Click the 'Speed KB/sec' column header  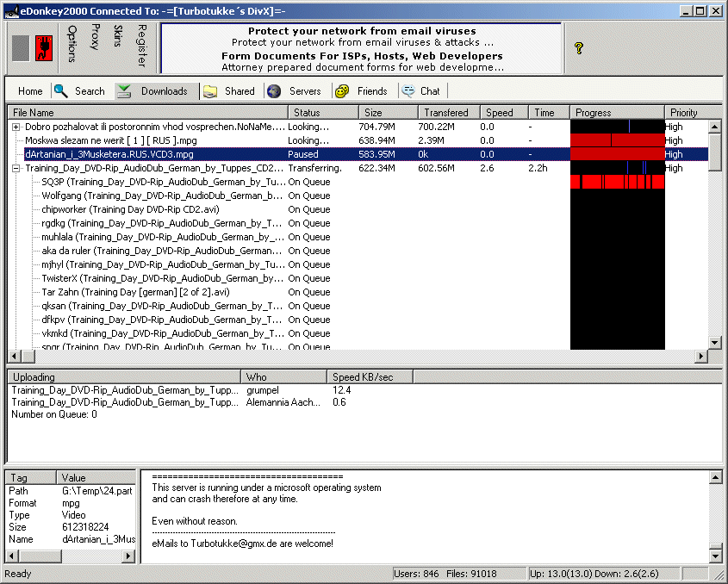point(370,377)
